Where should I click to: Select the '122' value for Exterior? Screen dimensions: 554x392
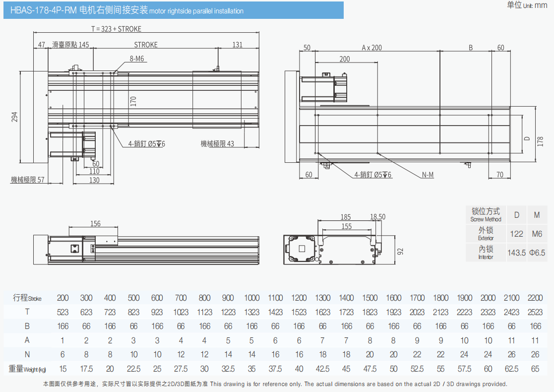click(516, 234)
